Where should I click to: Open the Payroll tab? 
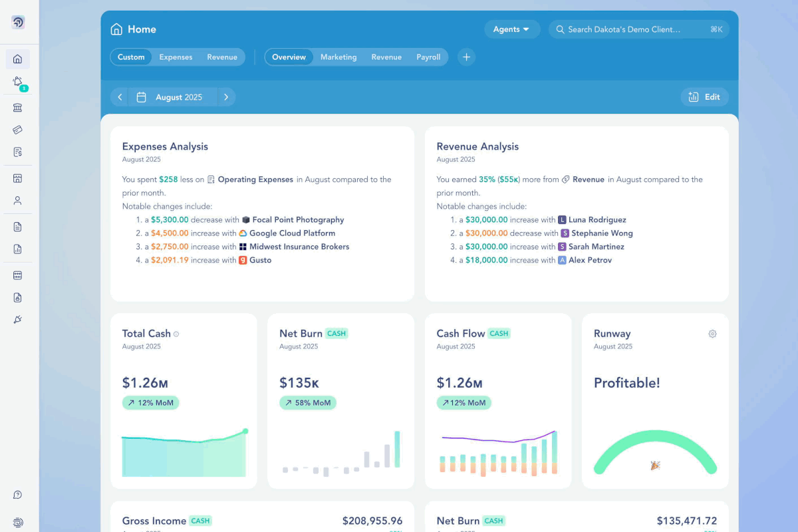[x=428, y=57]
